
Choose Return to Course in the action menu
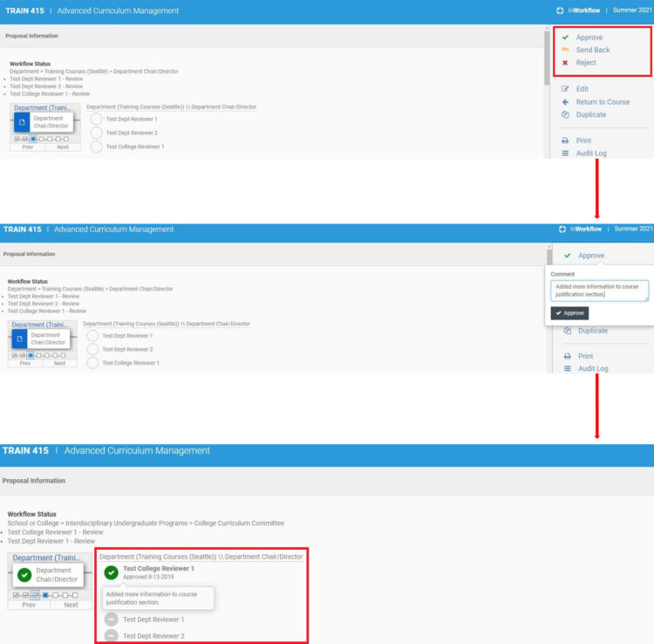603,102
